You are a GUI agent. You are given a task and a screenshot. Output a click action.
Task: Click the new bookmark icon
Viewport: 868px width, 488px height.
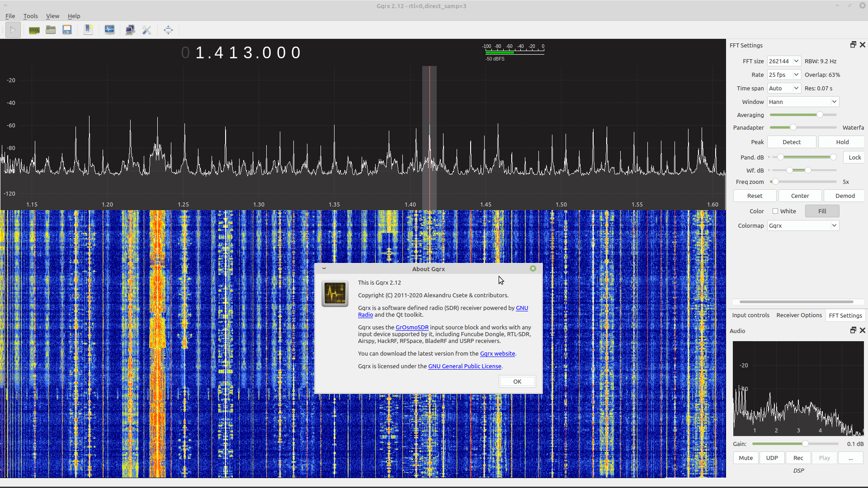point(88,30)
